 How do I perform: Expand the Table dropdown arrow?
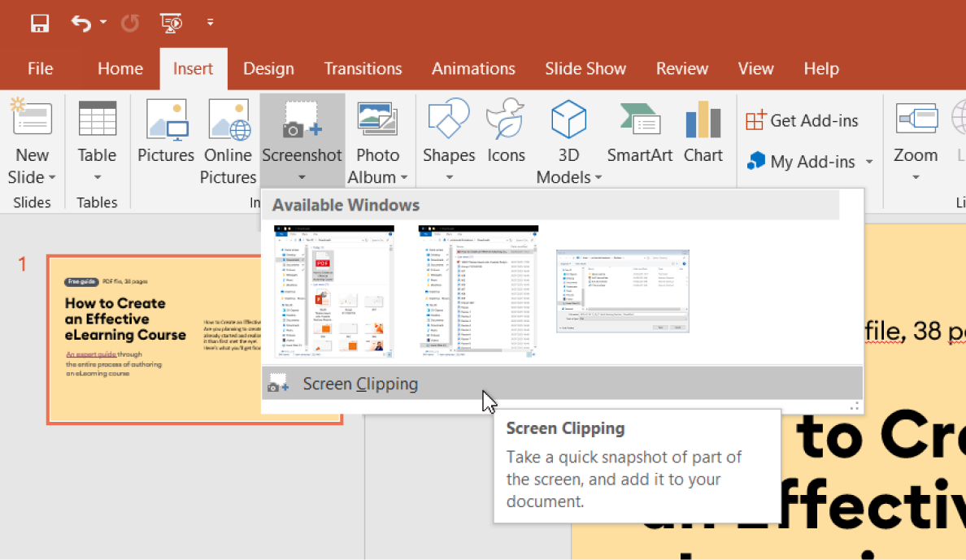[97, 177]
